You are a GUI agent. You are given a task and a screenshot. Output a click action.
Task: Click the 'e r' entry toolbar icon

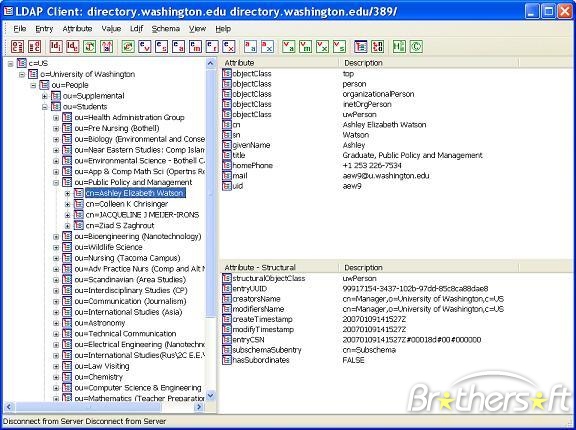click(x=212, y=46)
